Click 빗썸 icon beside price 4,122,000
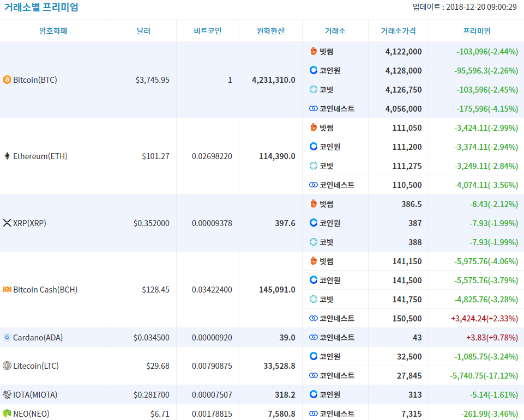The image size is (524, 420). point(314,51)
